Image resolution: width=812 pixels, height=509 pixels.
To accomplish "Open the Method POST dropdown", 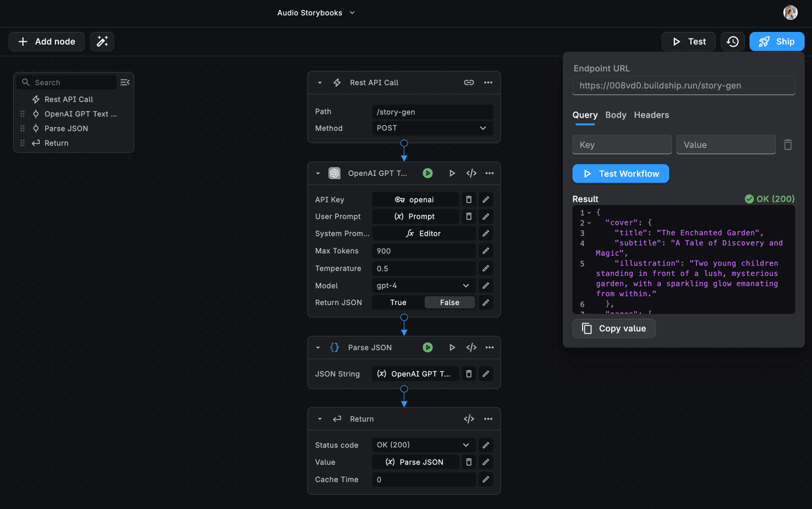I will (432, 128).
